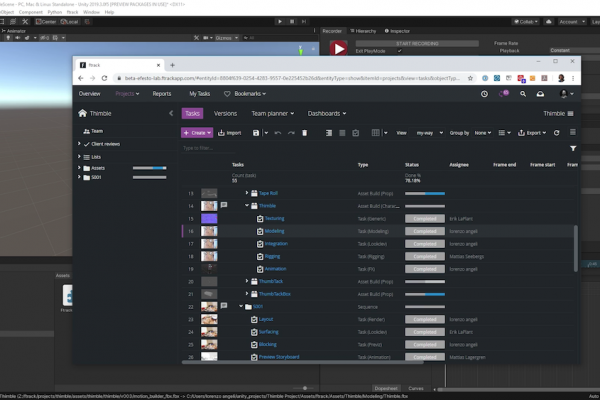Open new browser tab
The width and height of the screenshot is (600, 400).
coord(172,65)
